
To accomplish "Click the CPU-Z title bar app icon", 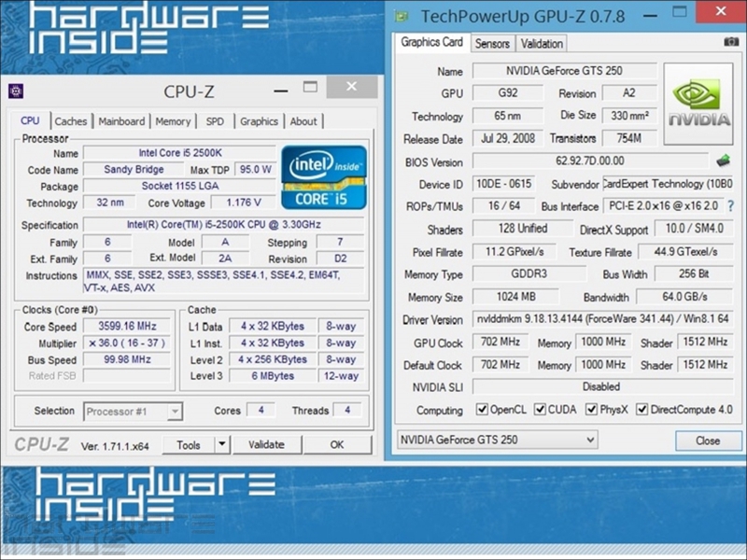I will pyautogui.click(x=16, y=91).
